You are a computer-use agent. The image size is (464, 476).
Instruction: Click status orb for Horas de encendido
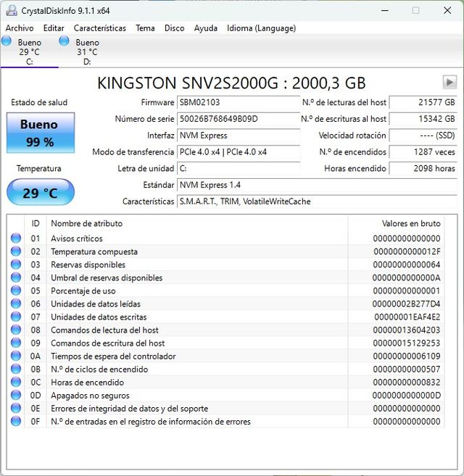(16, 383)
